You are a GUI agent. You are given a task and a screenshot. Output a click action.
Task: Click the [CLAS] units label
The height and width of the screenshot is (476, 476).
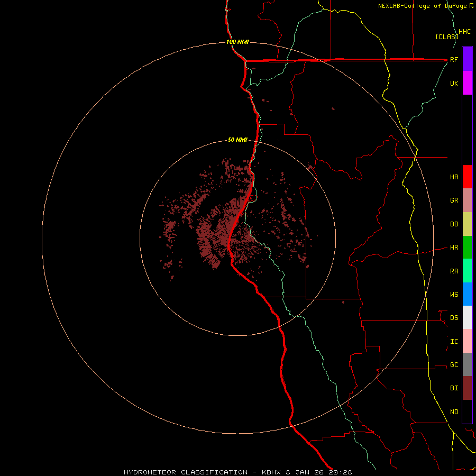447,36
